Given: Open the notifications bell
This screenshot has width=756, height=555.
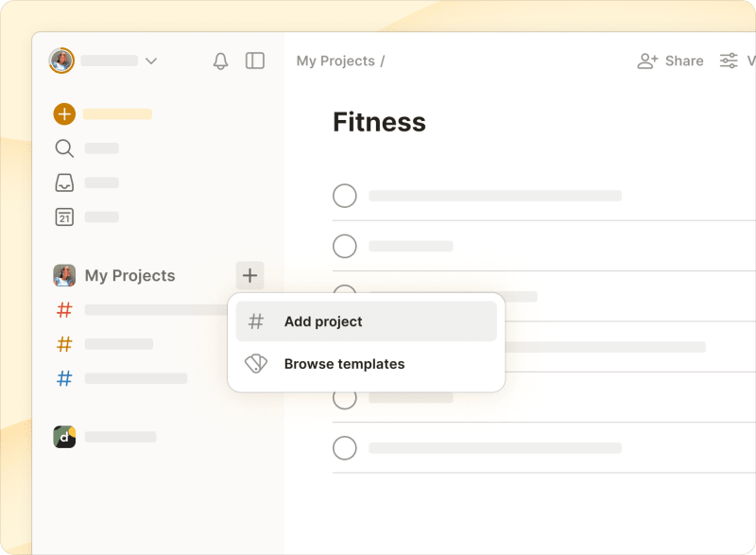Looking at the screenshot, I should click(219, 61).
